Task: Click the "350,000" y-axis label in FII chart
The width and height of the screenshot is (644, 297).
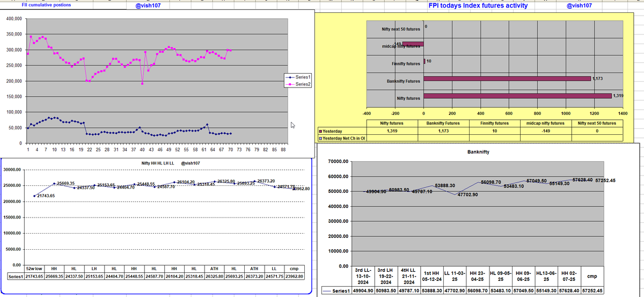Action: coord(13,34)
